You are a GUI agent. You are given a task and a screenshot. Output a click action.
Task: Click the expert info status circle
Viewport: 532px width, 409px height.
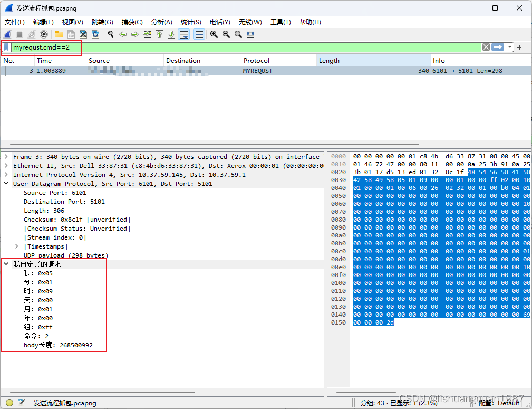pos(9,403)
